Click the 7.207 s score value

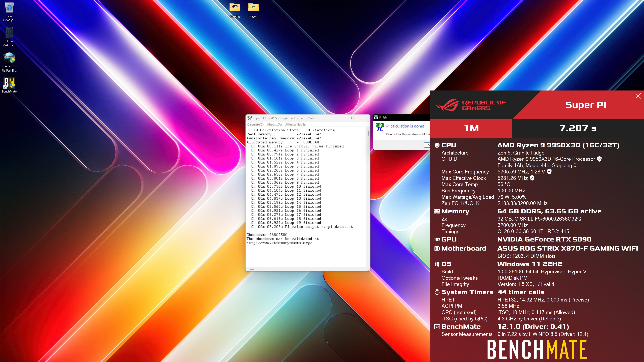point(577,128)
